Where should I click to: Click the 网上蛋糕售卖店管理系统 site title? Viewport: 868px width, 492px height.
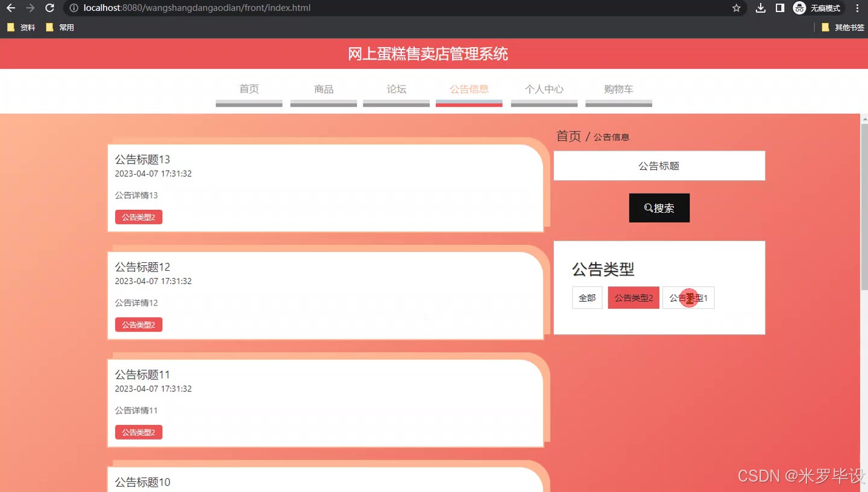click(428, 54)
